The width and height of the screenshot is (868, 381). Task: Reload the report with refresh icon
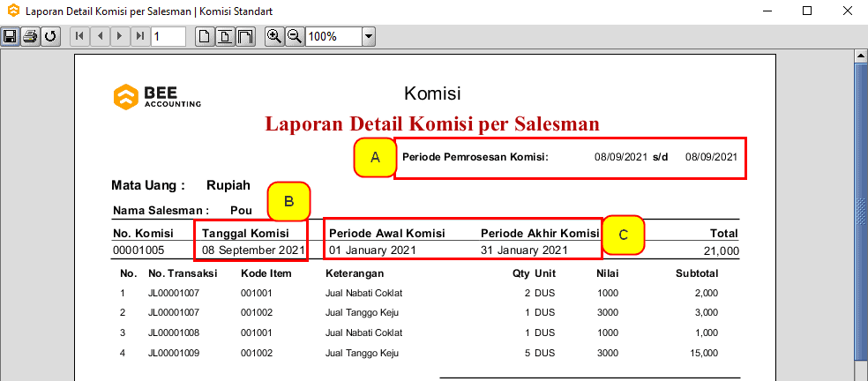click(49, 36)
